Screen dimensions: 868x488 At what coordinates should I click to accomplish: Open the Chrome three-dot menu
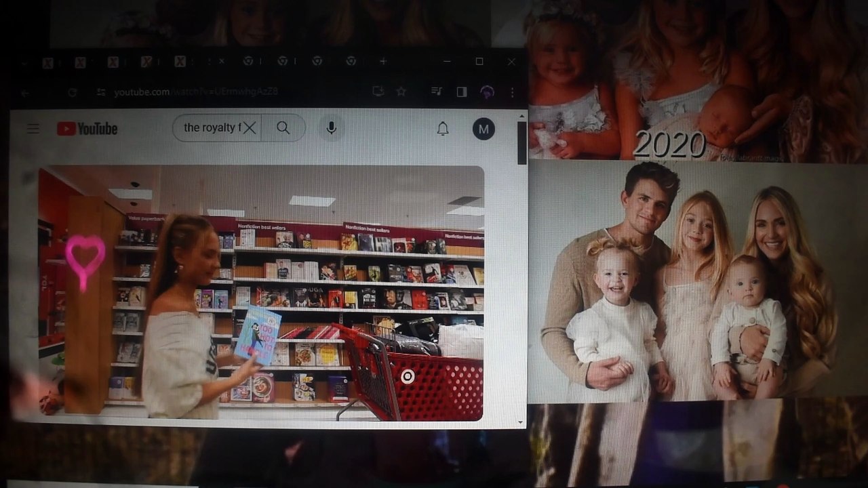[x=512, y=91]
